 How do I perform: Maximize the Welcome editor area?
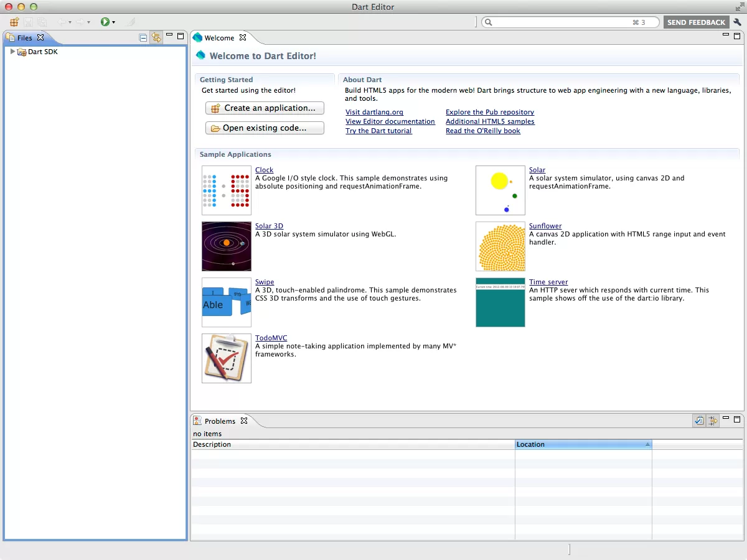pyautogui.click(x=737, y=36)
